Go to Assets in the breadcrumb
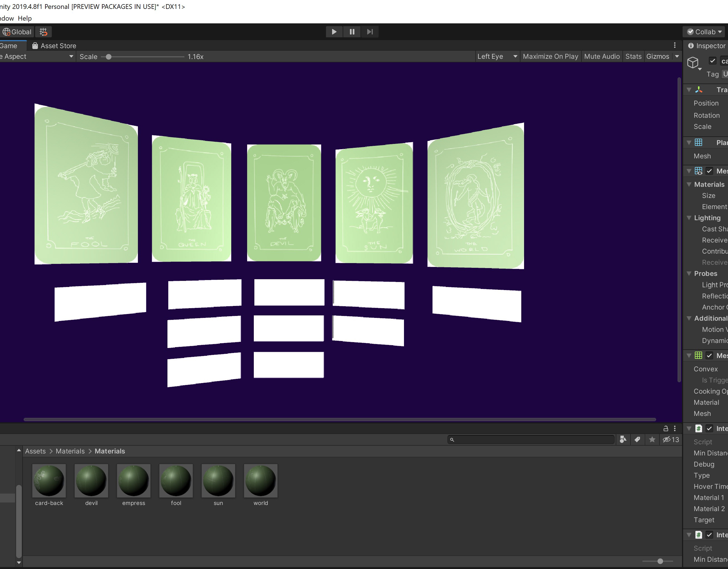The height and width of the screenshot is (569, 728). [35, 451]
